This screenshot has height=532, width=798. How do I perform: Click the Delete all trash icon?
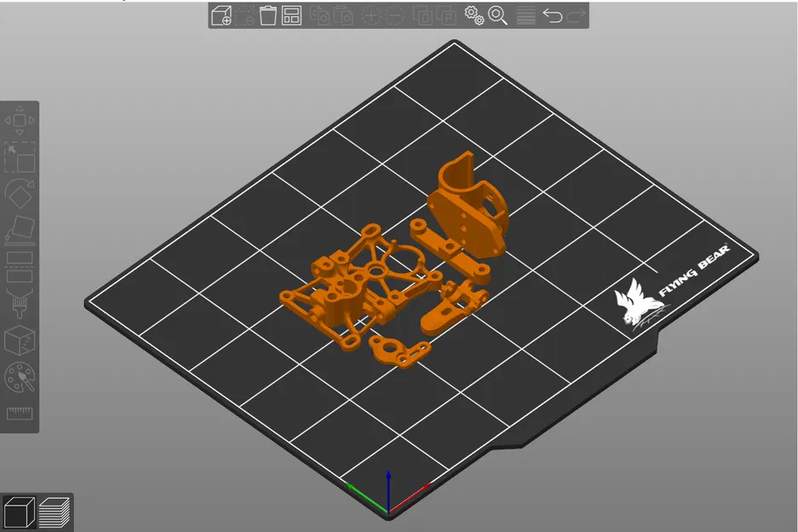tap(268, 15)
